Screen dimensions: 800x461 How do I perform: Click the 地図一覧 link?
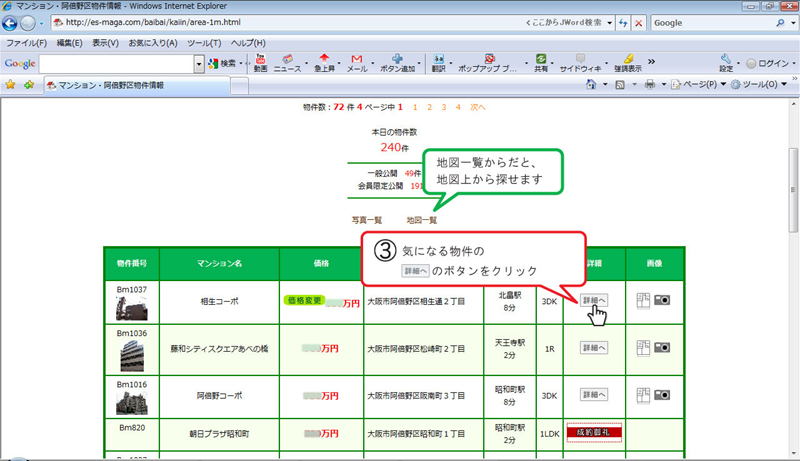tap(422, 219)
